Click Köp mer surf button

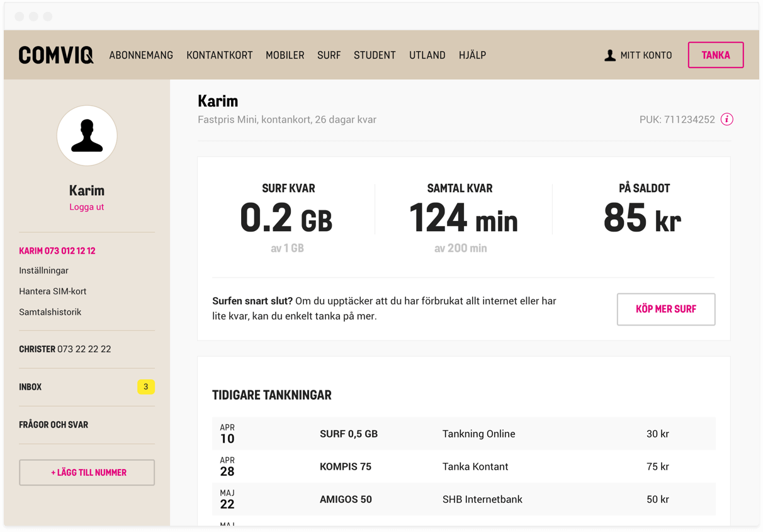tap(666, 309)
